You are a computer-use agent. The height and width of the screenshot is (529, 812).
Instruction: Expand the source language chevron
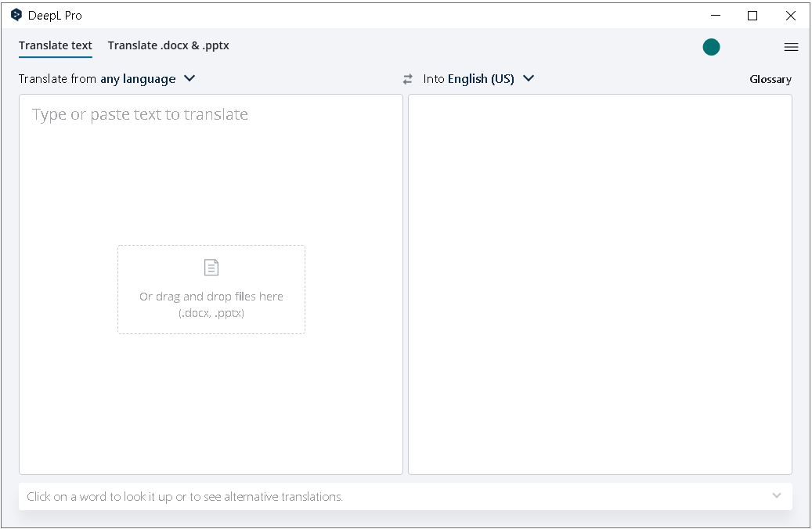[x=189, y=78]
